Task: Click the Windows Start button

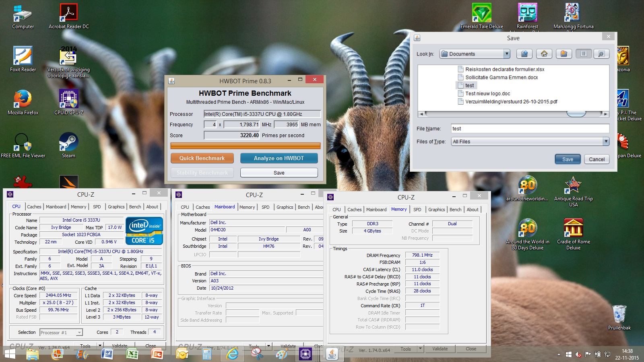Action: [10, 354]
